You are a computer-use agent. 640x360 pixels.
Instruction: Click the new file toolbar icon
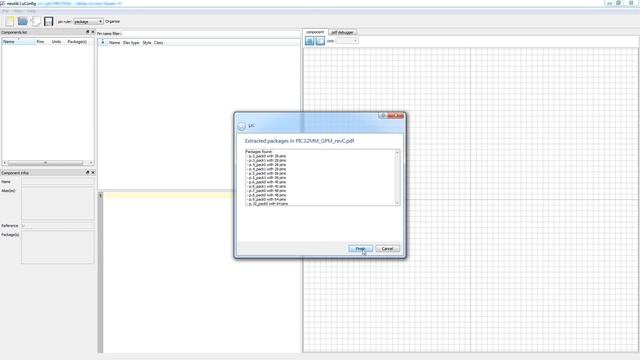coord(10,21)
